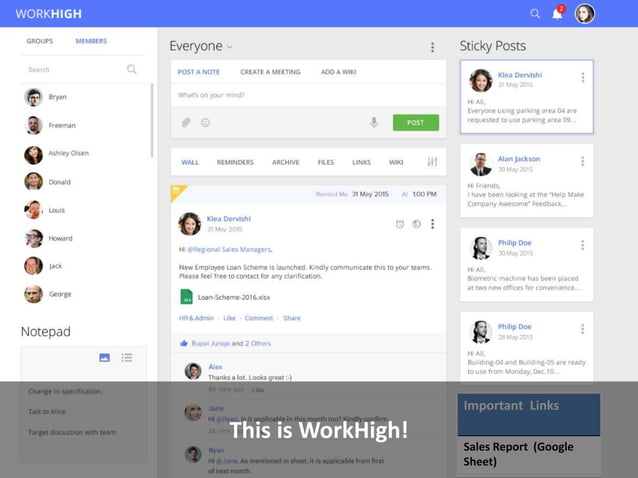Viewport: 638px width, 478px height.
Task: Select the Post a Note tab
Action: 199,72
